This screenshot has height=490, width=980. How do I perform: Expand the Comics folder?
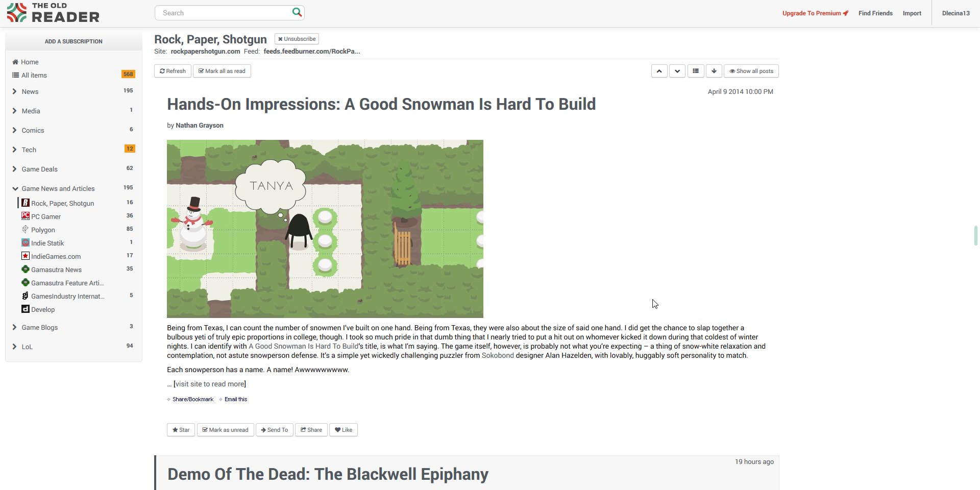14,130
